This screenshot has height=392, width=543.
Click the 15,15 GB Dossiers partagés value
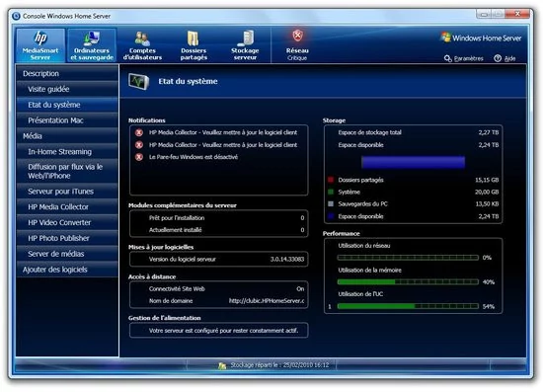[487, 180]
